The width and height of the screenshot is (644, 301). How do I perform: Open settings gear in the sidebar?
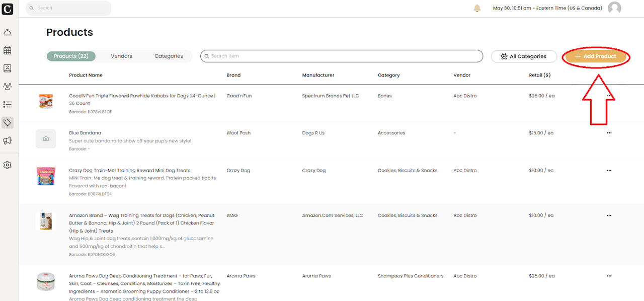pos(7,165)
